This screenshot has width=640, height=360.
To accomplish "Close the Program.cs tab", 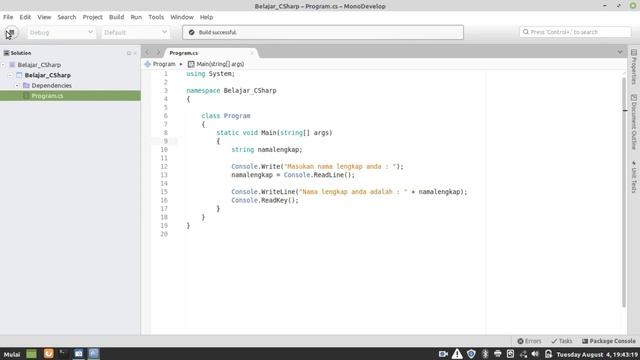I will 252,53.
